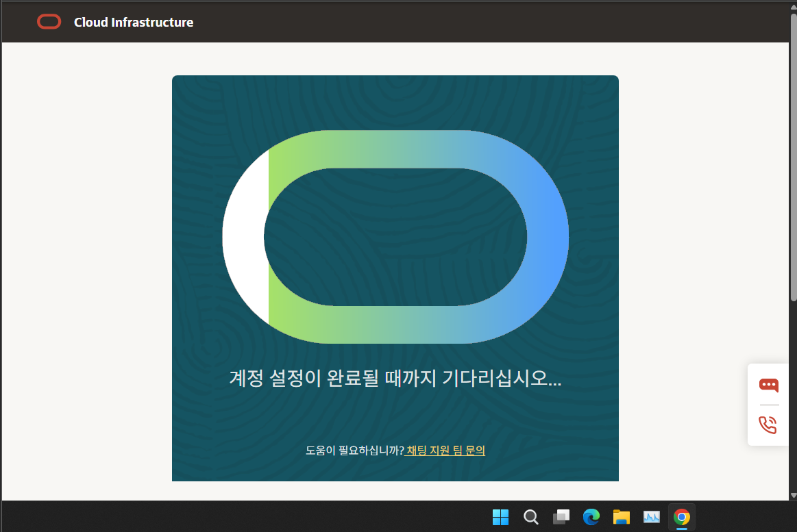797x532 pixels.
Task: Click the Google Chrome taskbar icon
Action: coord(682,517)
